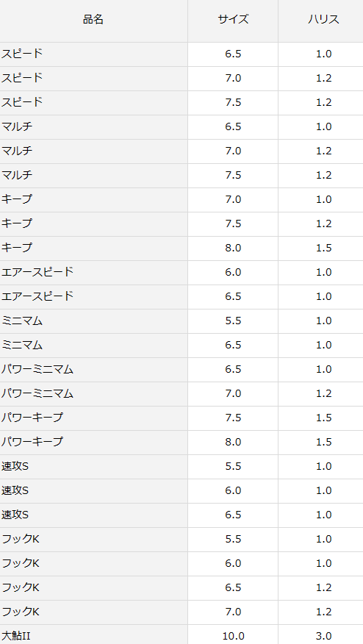This screenshot has height=644, width=363.
Task: Click the サイズ column header
Action: coord(233,19)
